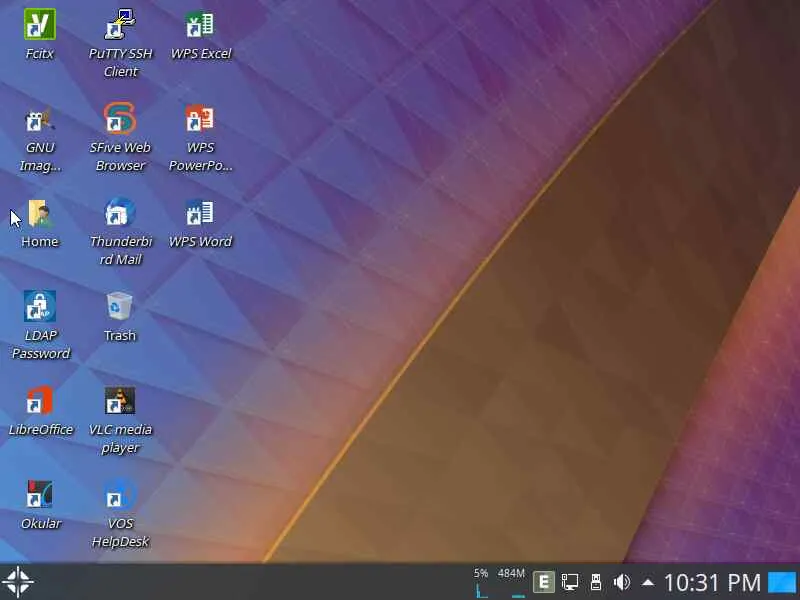The image size is (800, 600).
Task: Expand hidden system tray icons arrow
Action: tap(647, 582)
